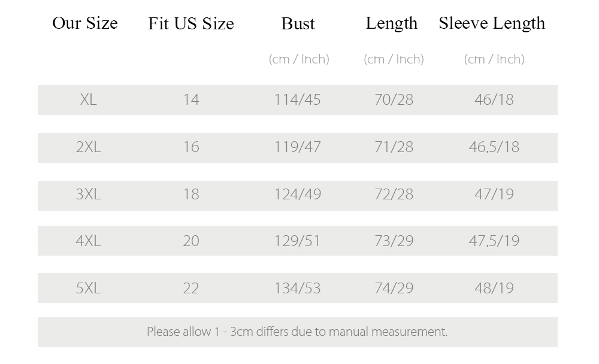This screenshot has height=364, width=599.
Task: Click the 114/45 bust value
Action: (298, 100)
